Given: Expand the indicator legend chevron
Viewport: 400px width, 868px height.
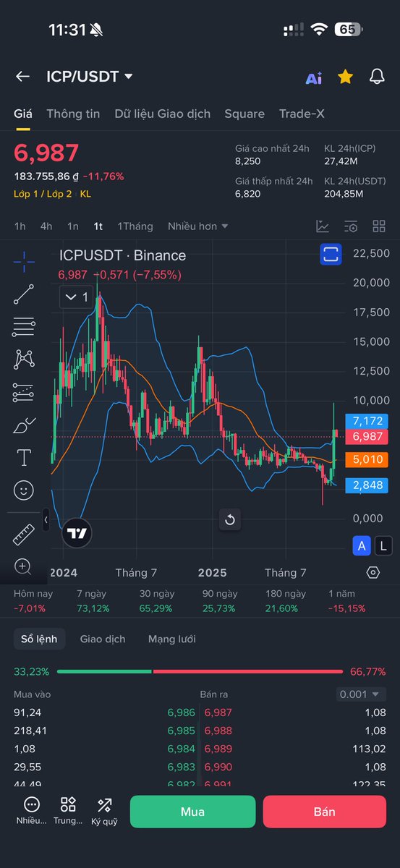Looking at the screenshot, I should pos(76,297).
